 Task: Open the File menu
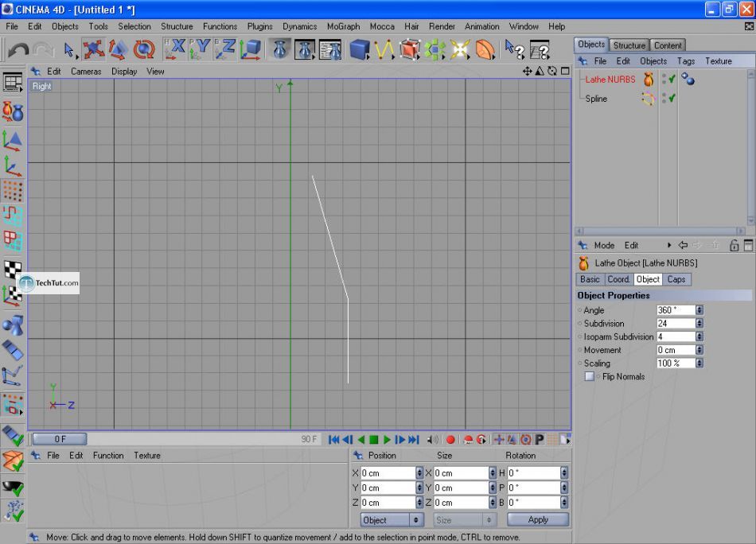click(x=12, y=26)
